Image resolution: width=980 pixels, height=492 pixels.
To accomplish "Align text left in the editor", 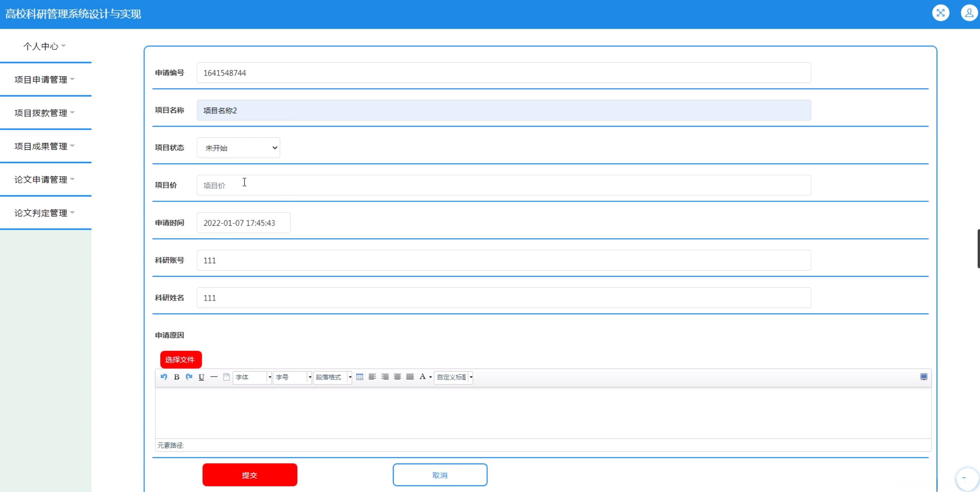I will point(372,377).
